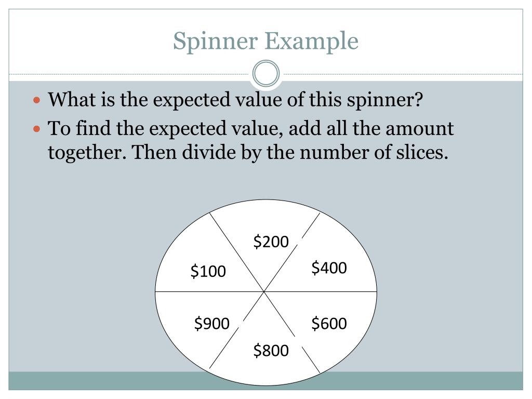
Task: Select the second orange bullet point
Action: tap(37, 129)
